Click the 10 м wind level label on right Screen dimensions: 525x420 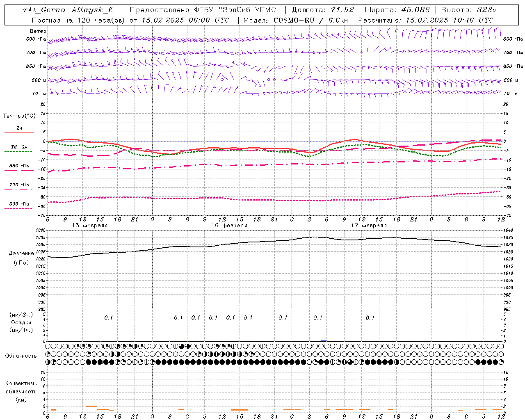coord(511,94)
